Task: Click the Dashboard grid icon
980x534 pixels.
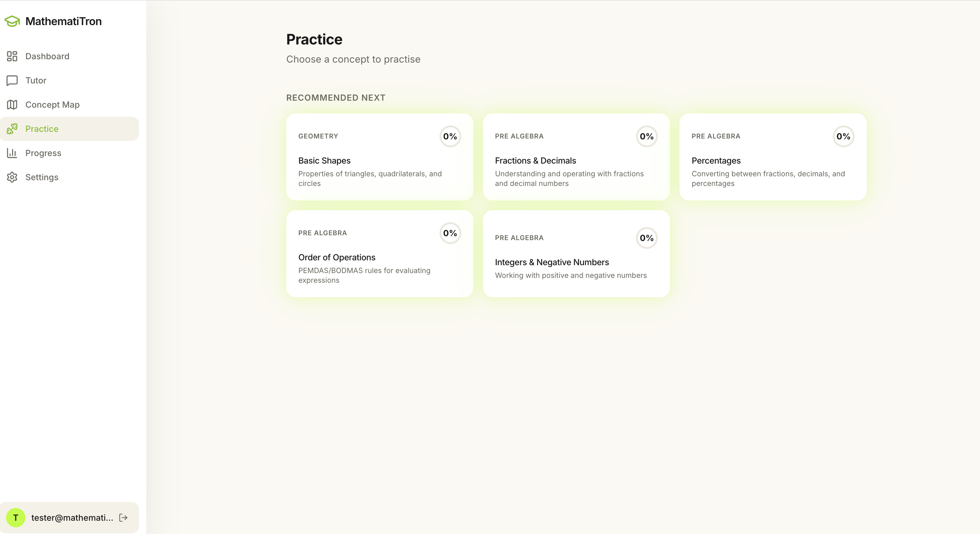Action: pos(12,56)
